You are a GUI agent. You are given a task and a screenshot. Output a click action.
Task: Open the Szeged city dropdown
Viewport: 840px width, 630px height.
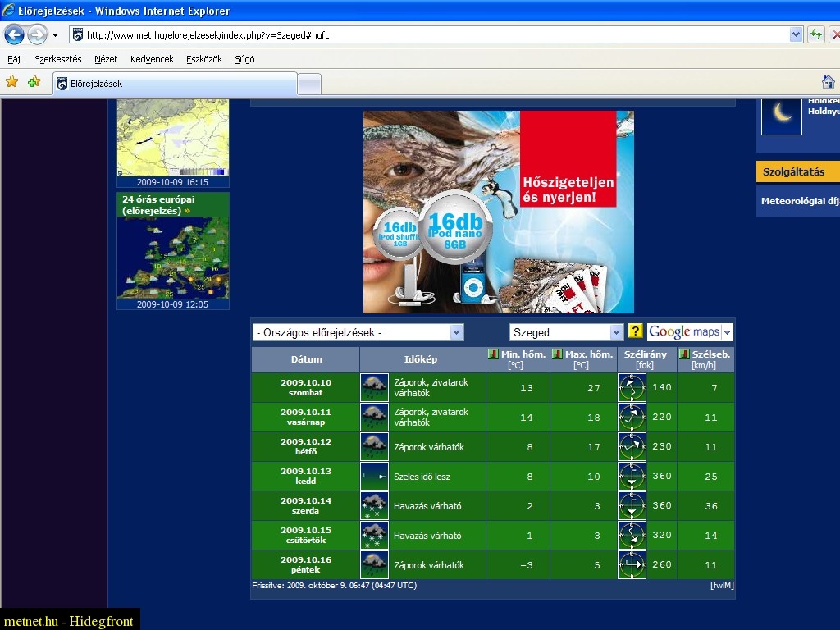(x=617, y=332)
